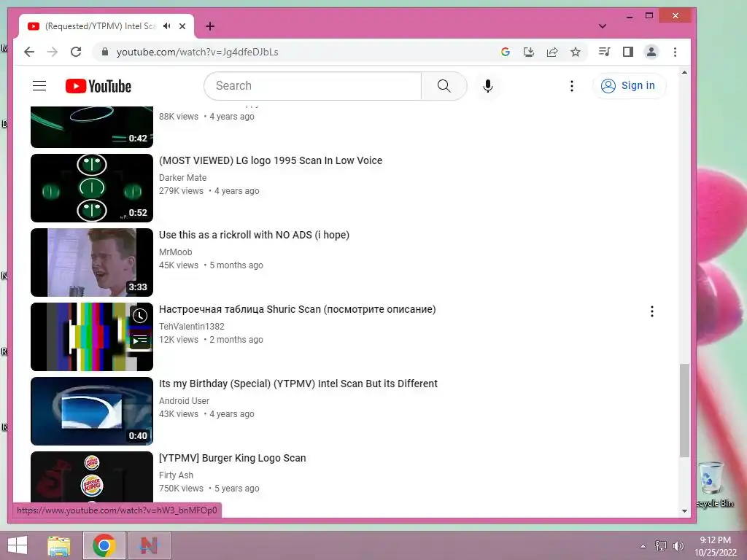Open the N app in taskbar
The height and width of the screenshot is (560, 747).
149,545
